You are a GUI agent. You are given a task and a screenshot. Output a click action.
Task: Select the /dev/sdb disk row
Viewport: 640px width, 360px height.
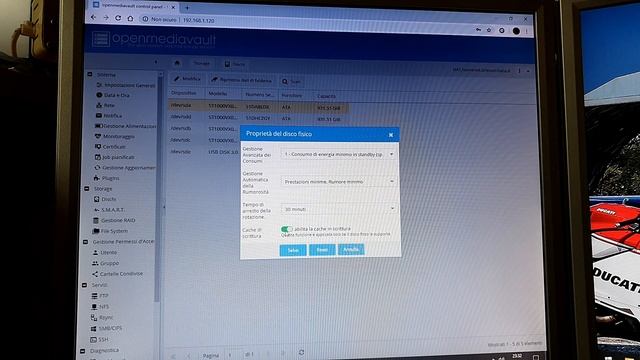coord(204,129)
